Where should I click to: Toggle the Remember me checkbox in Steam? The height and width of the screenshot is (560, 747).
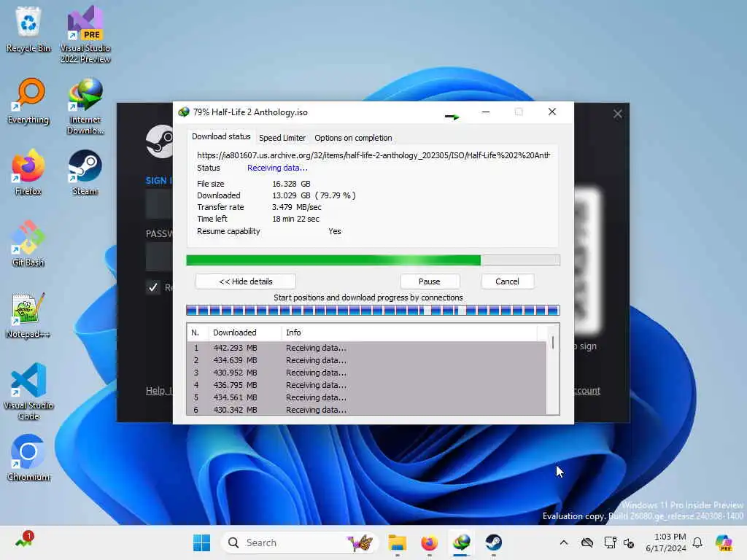152,287
